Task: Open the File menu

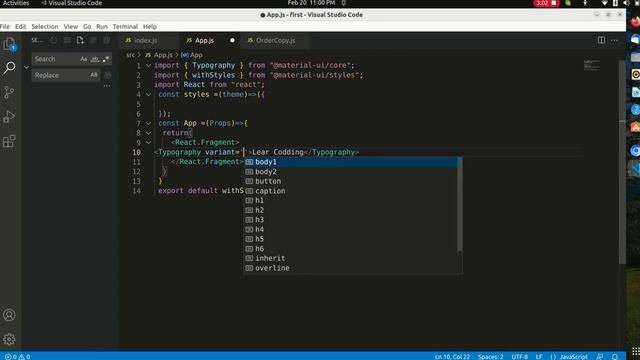Action: (5, 27)
